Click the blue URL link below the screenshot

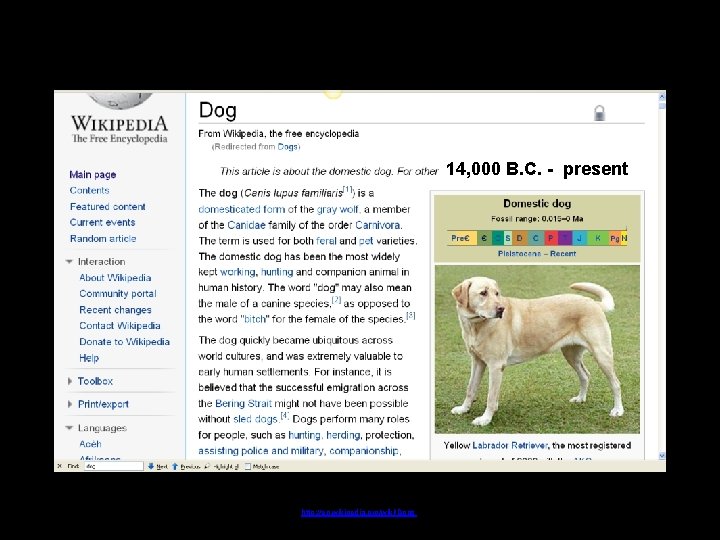click(x=359, y=512)
